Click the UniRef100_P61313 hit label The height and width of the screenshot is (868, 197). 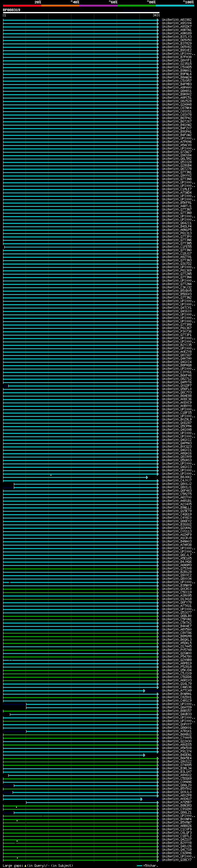pyautogui.click(x=176, y=233)
